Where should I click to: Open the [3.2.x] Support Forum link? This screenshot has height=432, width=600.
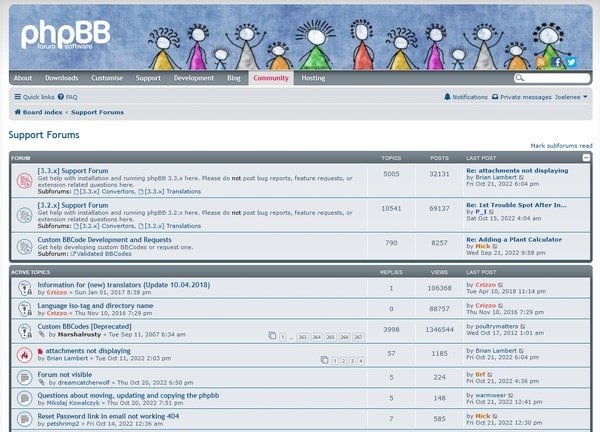pyautogui.click(x=73, y=205)
